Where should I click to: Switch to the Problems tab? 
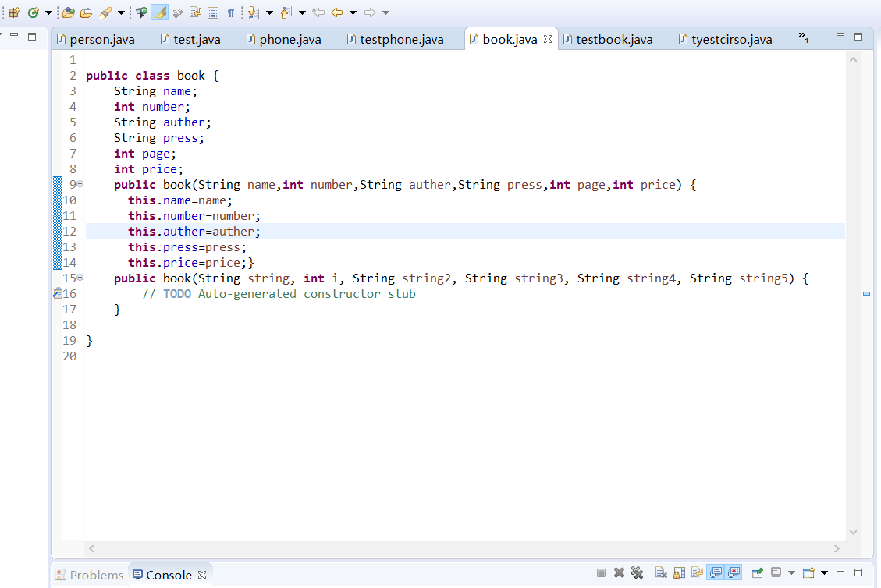89,575
